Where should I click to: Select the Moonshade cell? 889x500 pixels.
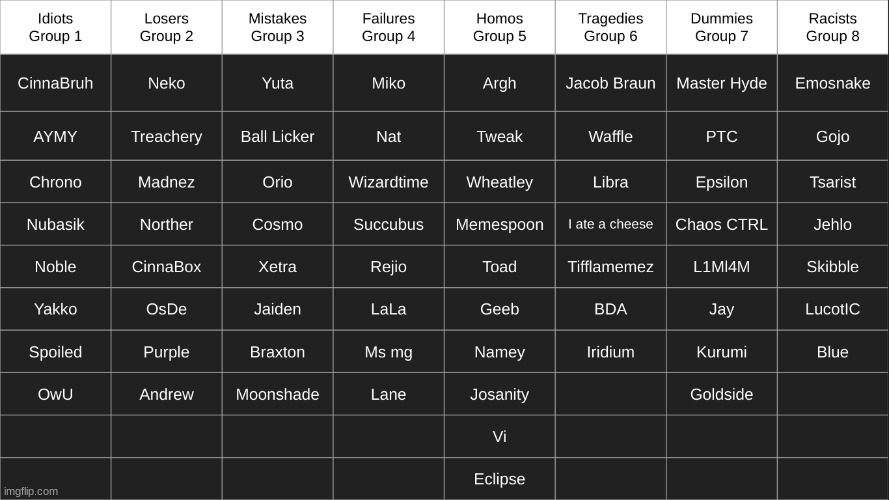point(278,394)
